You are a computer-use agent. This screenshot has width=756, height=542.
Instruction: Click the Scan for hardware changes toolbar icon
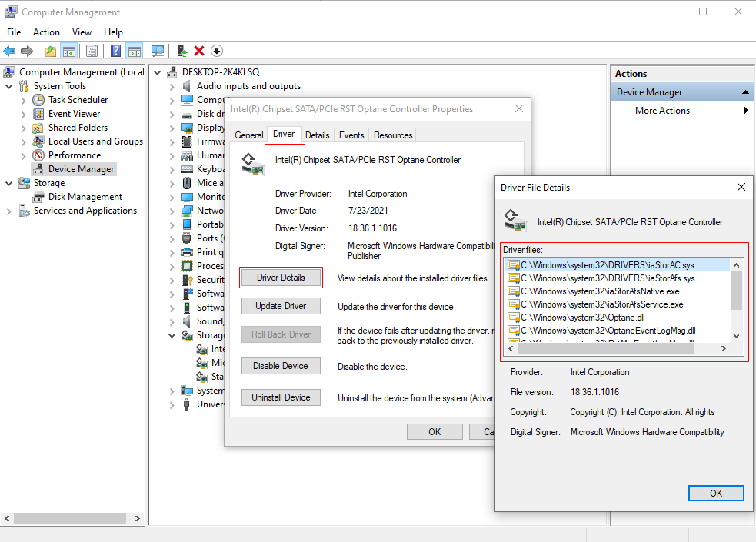(157, 51)
